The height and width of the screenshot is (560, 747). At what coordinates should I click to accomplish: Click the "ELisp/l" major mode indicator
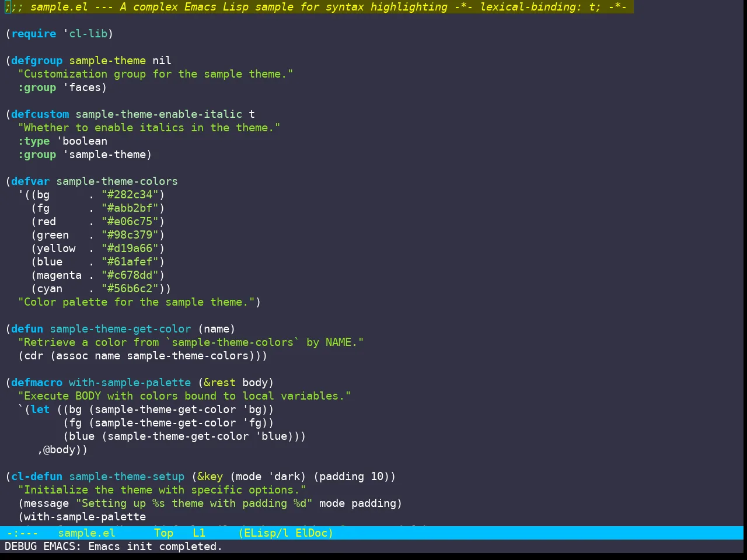[266, 533]
